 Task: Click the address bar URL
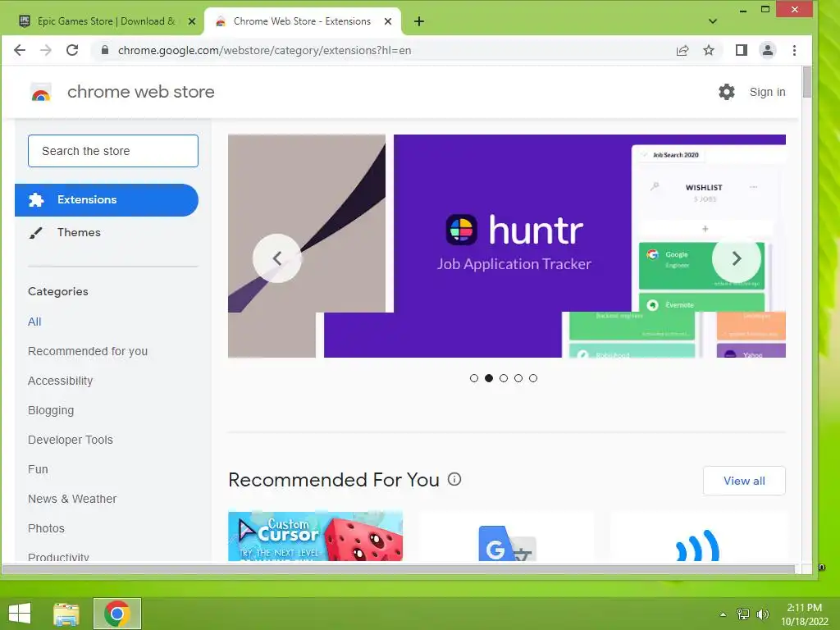(x=265, y=50)
